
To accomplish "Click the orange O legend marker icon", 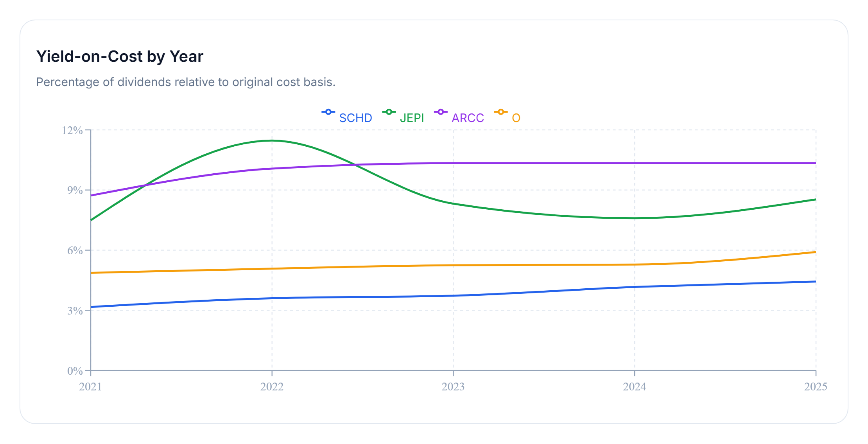I will [x=501, y=112].
